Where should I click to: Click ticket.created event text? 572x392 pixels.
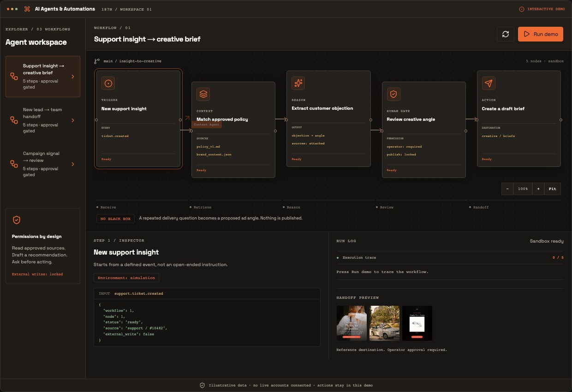(x=115, y=136)
